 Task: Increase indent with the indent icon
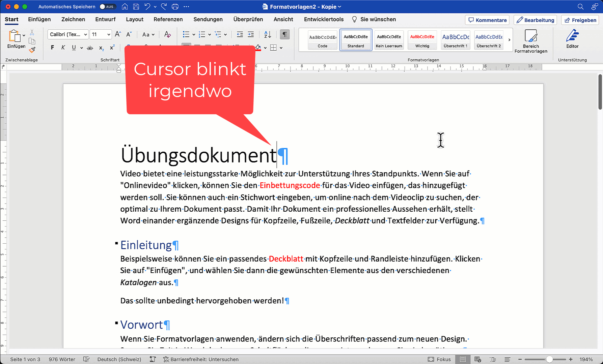[251, 34]
